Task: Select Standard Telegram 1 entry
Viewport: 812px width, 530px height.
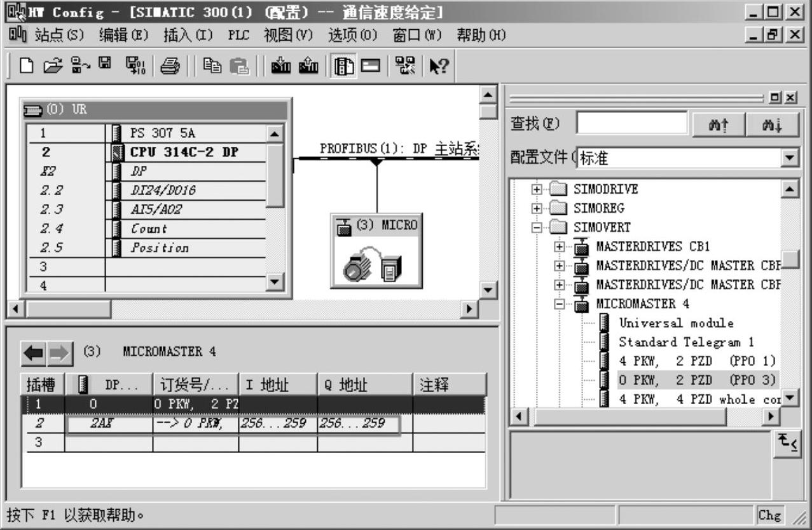Action: [686, 342]
